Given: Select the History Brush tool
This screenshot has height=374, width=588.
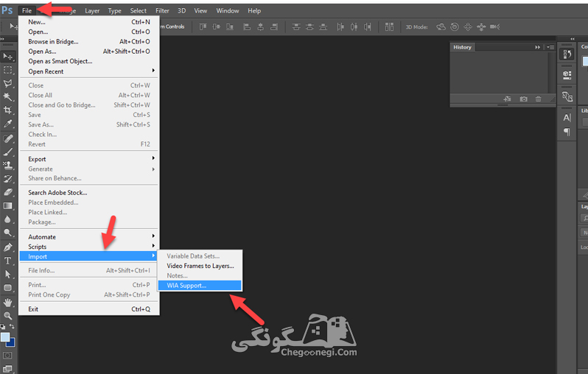Looking at the screenshot, I should pos(7,179).
